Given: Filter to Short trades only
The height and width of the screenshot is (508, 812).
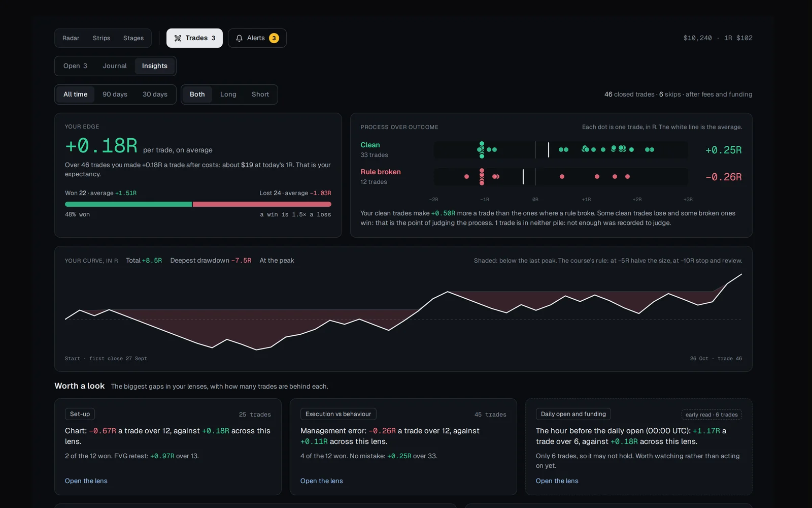Looking at the screenshot, I should [260, 94].
